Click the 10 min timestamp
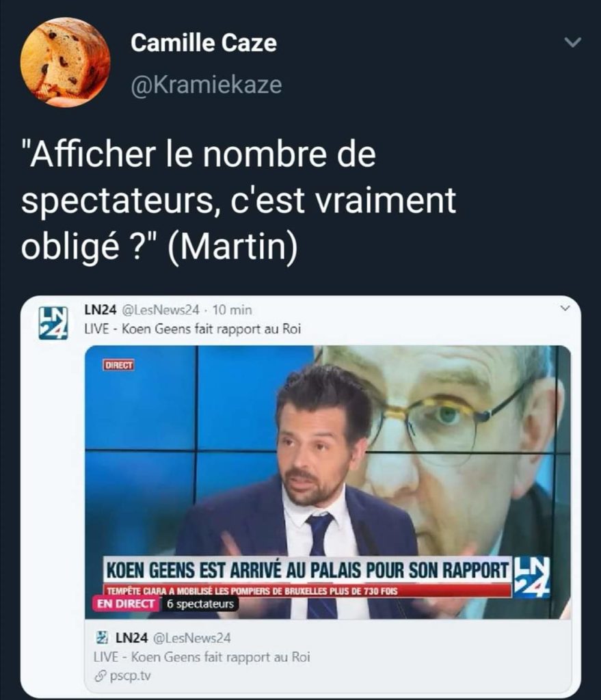Image resolution: width=601 pixels, height=700 pixels. 232,310
